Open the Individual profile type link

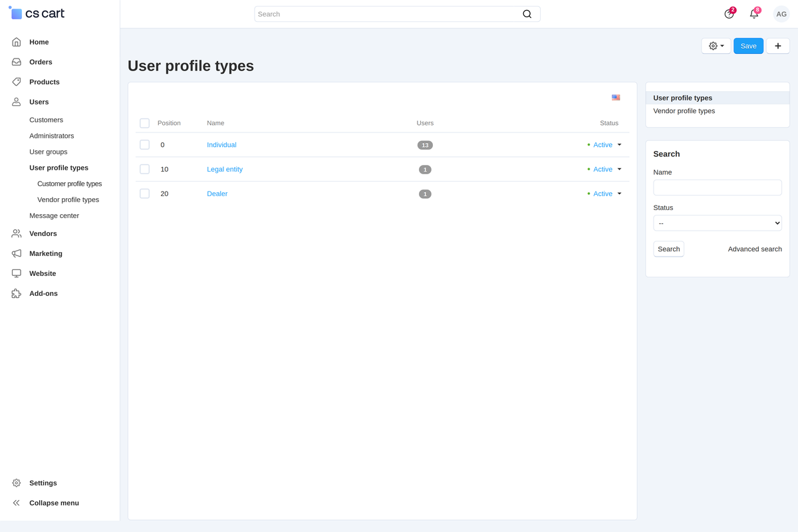click(221, 145)
